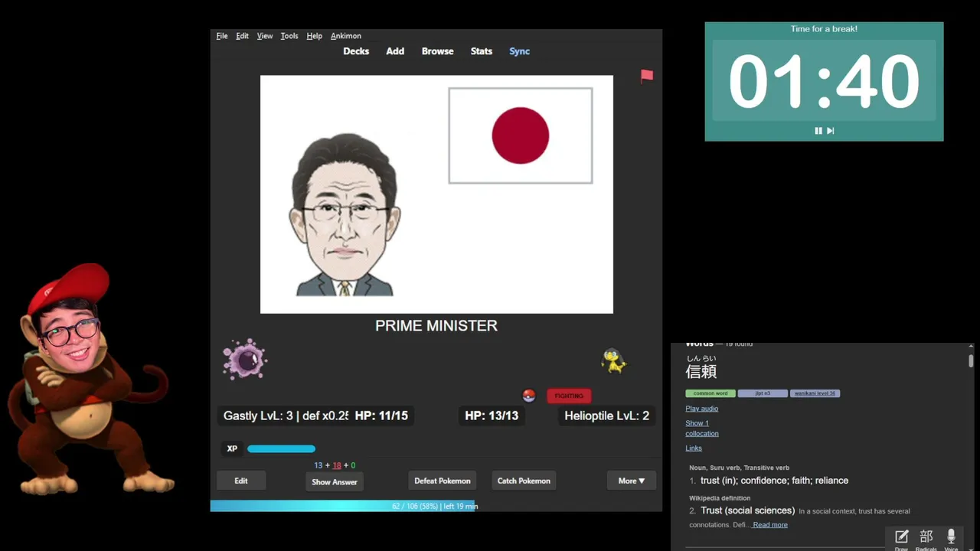Screen dimensions: 980x551
Task: Click the Play audio link
Action: click(701, 409)
